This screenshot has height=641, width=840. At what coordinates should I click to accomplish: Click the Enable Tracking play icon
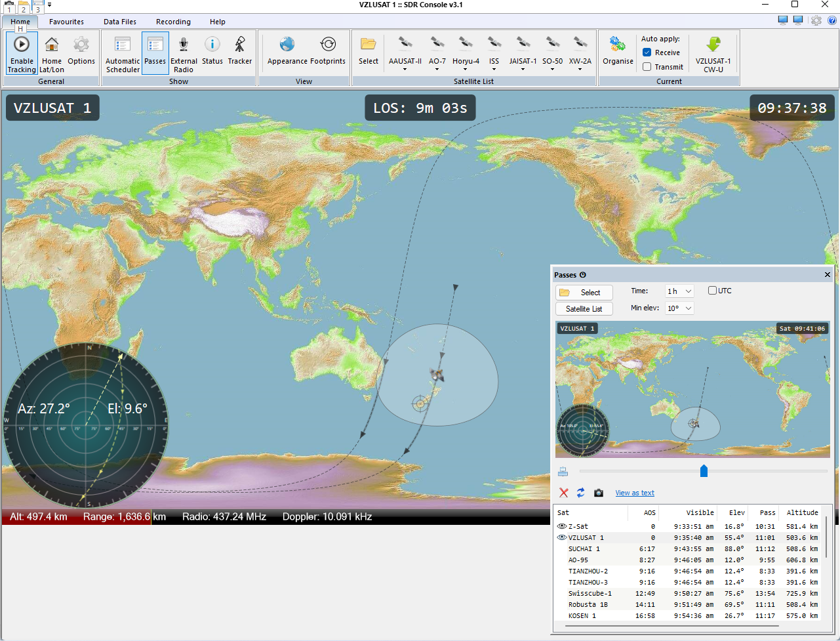click(22, 45)
